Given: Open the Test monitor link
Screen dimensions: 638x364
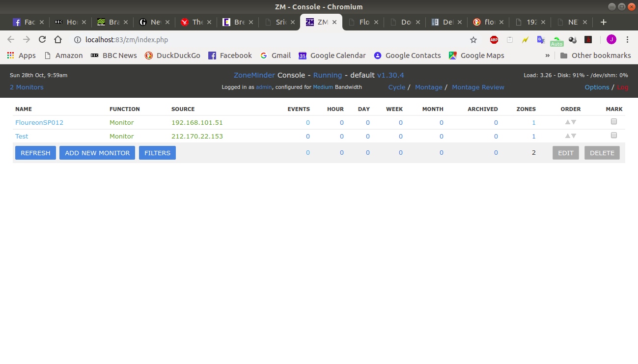Looking at the screenshot, I should tap(22, 136).
